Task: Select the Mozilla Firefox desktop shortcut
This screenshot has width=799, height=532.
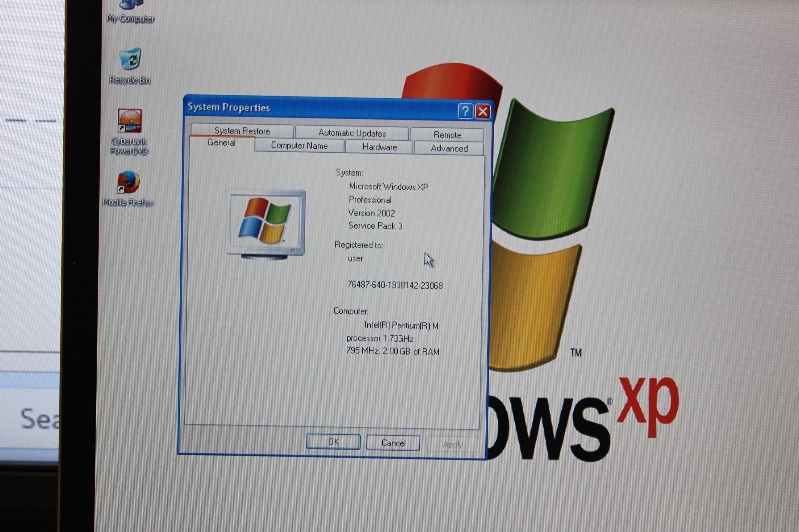Action: (128, 188)
